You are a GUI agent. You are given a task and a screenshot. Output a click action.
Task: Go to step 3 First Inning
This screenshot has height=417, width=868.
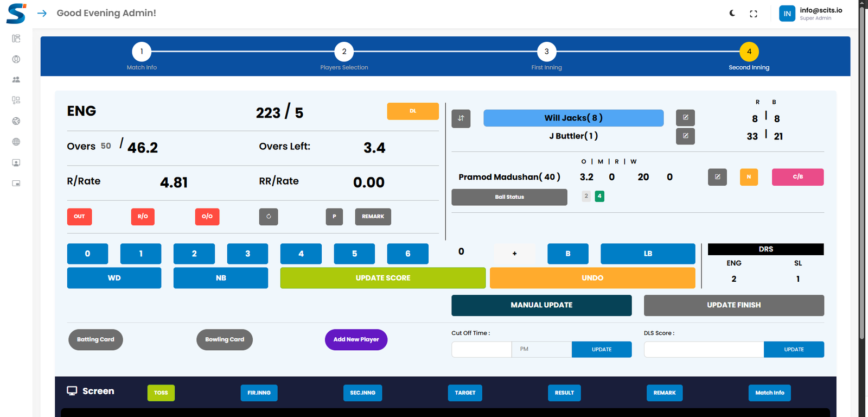(546, 52)
